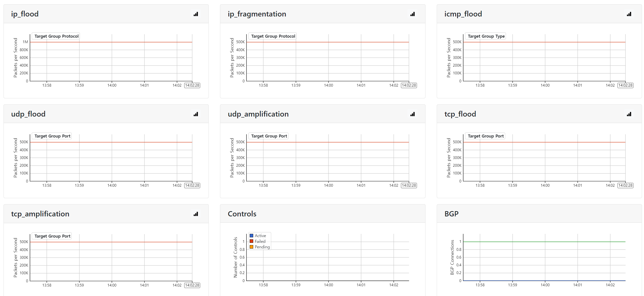644x296 pixels.
Task: Click the BGP panel heading
Action: coord(451,214)
